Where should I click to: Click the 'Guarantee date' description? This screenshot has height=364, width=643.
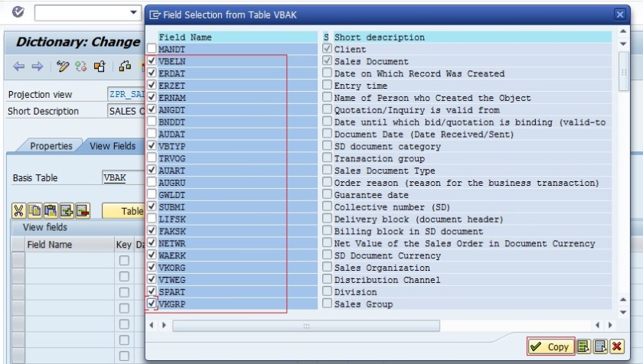(371, 195)
